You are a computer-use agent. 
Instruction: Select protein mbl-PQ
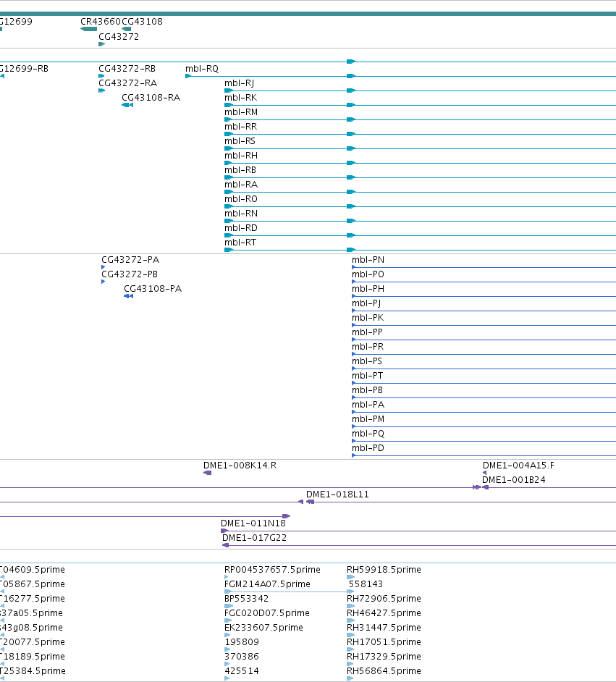[x=368, y=433]
